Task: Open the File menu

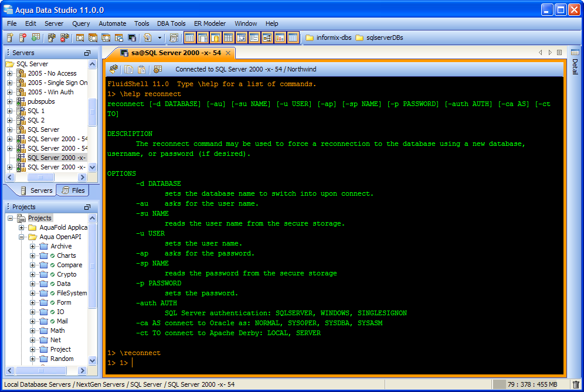Action: coord(12,23)
